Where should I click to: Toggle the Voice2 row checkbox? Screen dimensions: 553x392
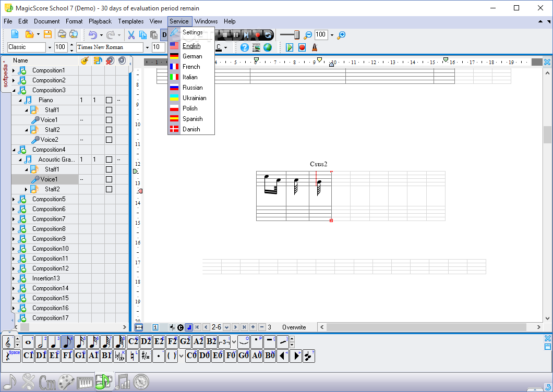109,140
